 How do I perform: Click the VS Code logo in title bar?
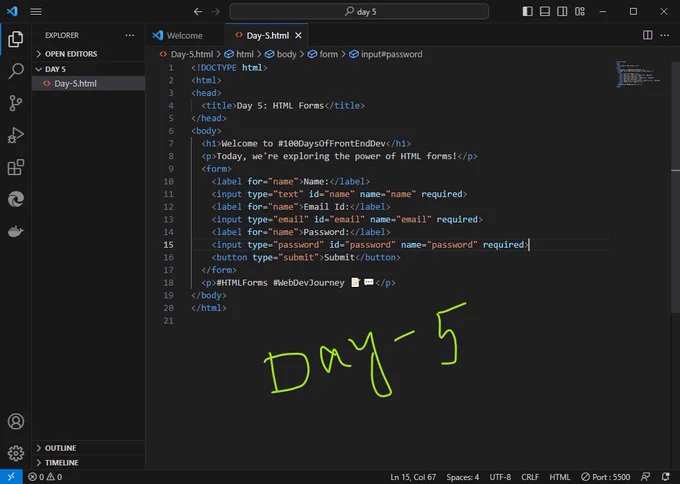click(12, 11)
